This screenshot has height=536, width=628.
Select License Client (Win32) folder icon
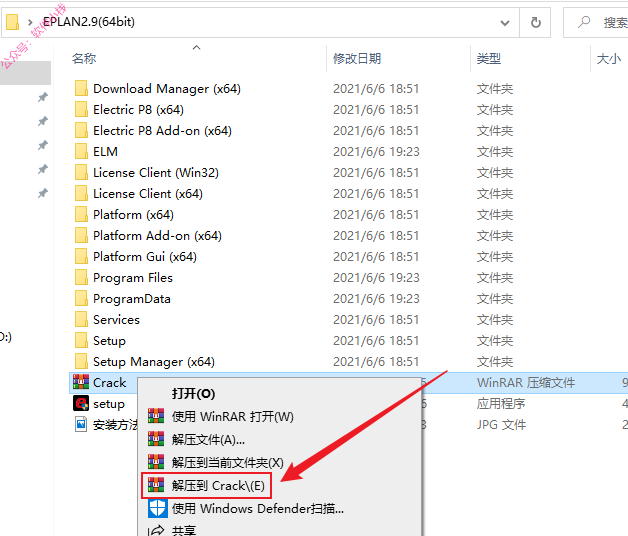click(x=81, y=173)
